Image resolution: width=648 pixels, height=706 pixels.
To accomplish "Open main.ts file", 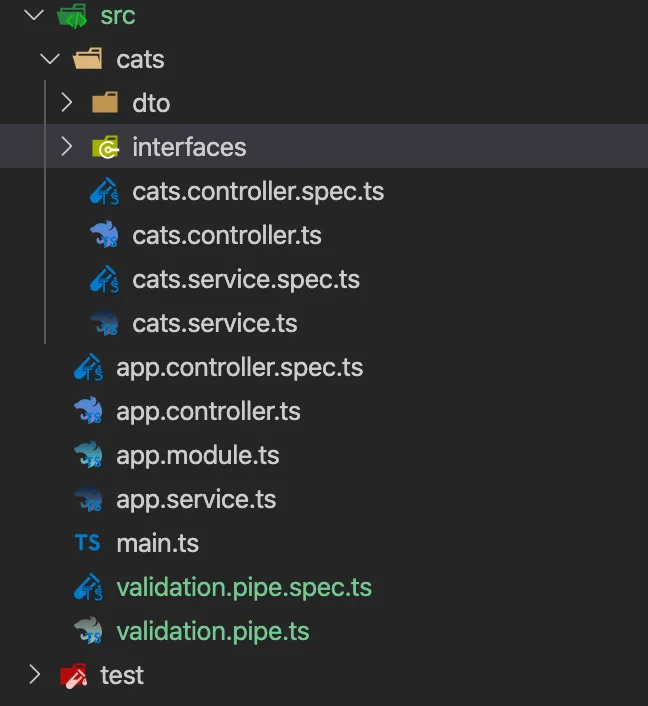I will (158, 543).
